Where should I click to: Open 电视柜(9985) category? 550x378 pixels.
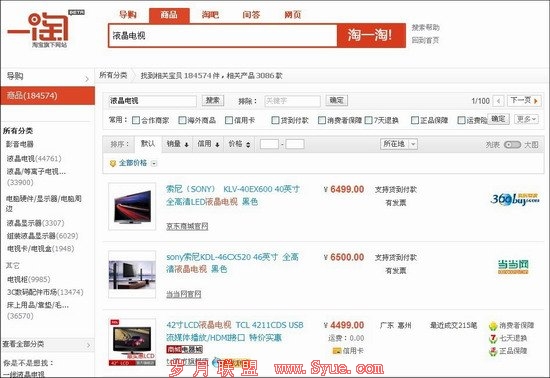[29, 279]
